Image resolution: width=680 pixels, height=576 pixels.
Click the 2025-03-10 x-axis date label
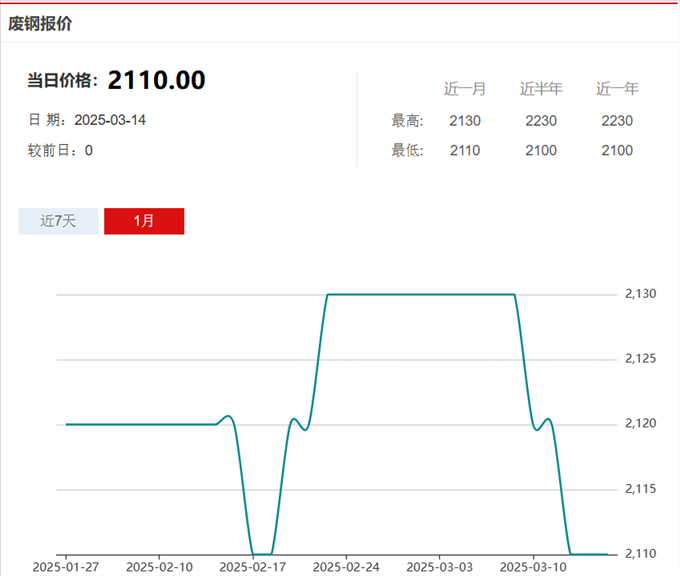click(533, 567)
